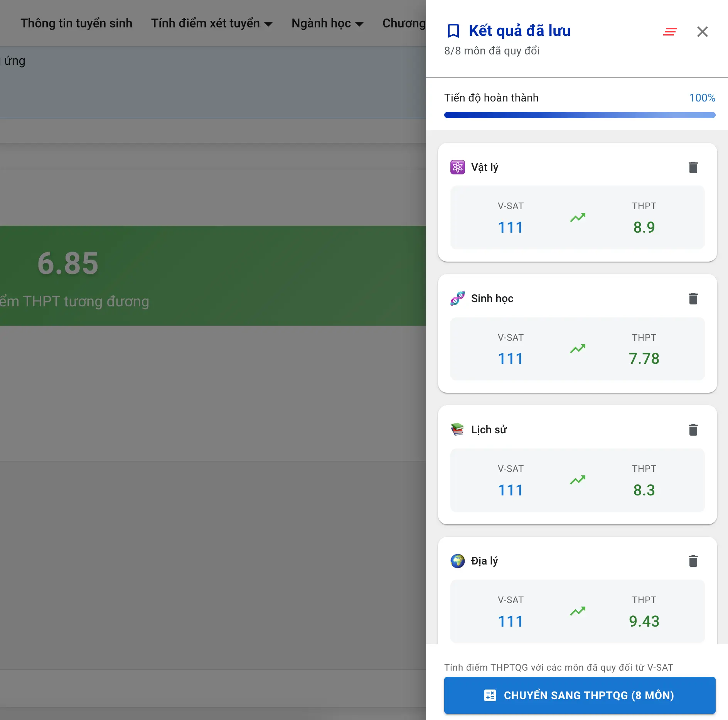Click the Sinh học trend arrow icon

pos(578,349)
